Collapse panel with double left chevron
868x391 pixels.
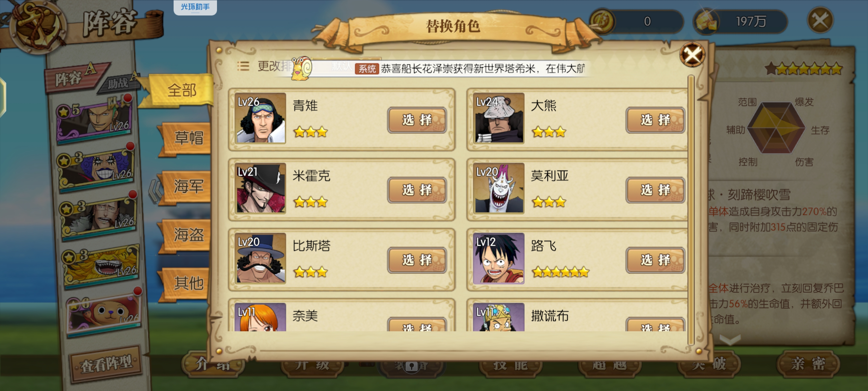point(155,191)
